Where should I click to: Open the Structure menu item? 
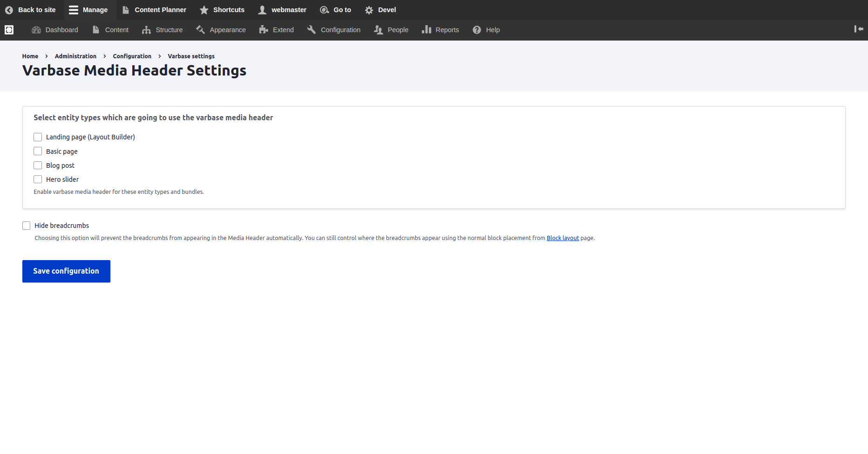point(163,30)
